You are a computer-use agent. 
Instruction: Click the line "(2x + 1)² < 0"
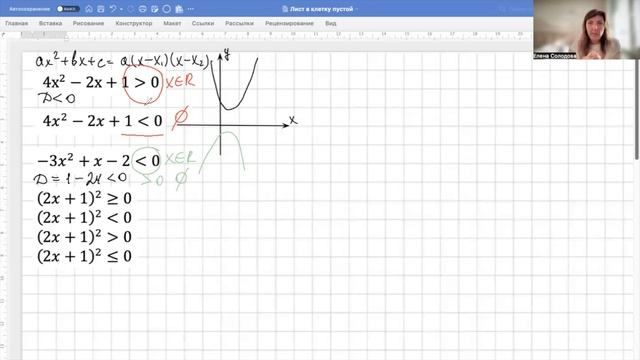pos(84,218)
